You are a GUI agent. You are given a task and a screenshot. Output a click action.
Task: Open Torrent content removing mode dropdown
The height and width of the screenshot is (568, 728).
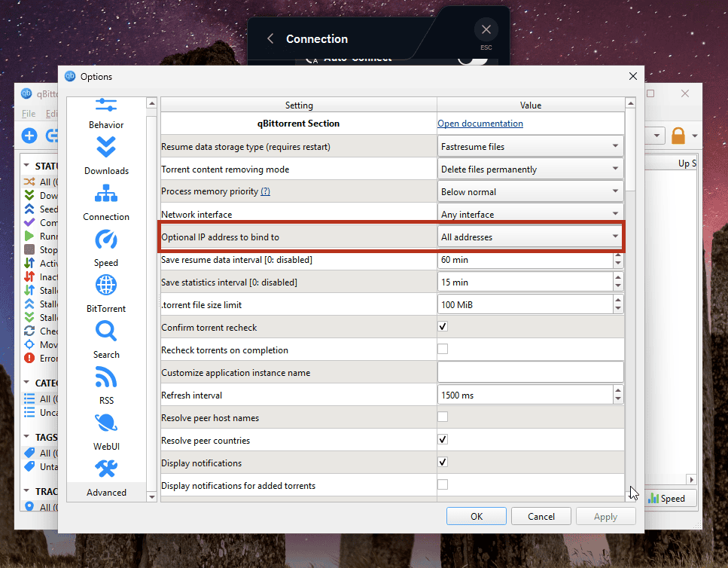point(530,169)
